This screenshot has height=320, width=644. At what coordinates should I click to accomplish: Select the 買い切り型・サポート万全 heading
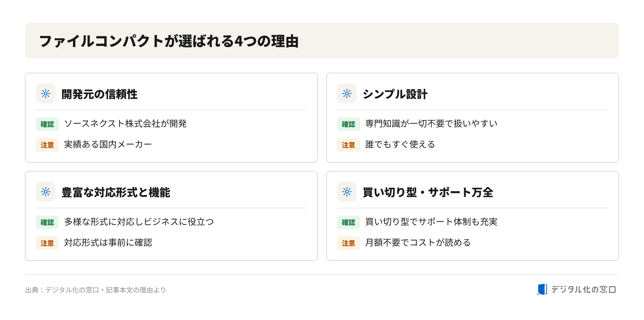[428, 192]
